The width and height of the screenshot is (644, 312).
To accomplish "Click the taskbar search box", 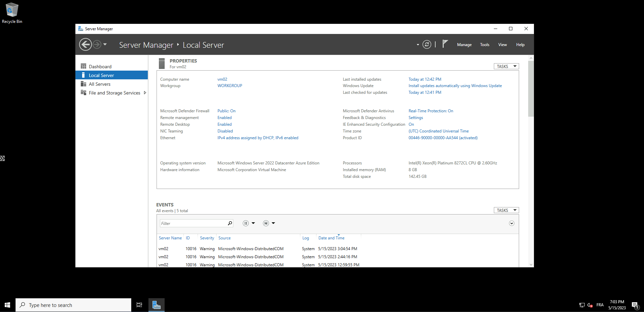I will [73, 305].
